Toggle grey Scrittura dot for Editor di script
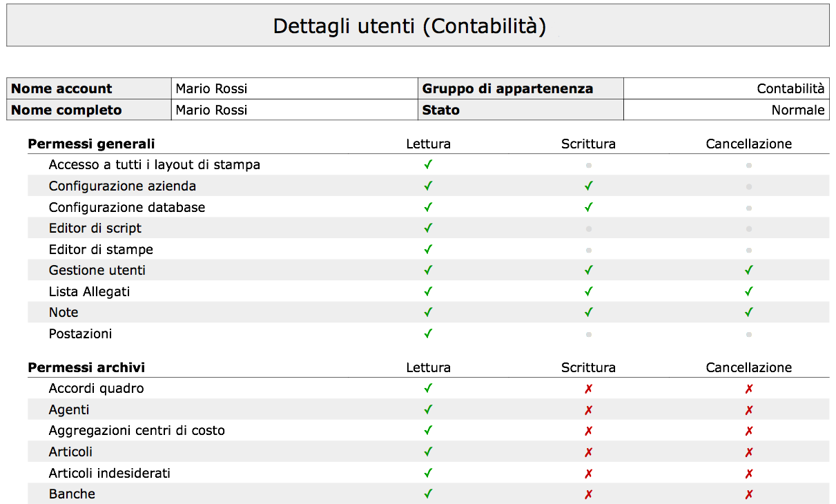Image resolution: width=836 pixels, height=504 pixels. point(588,229)
